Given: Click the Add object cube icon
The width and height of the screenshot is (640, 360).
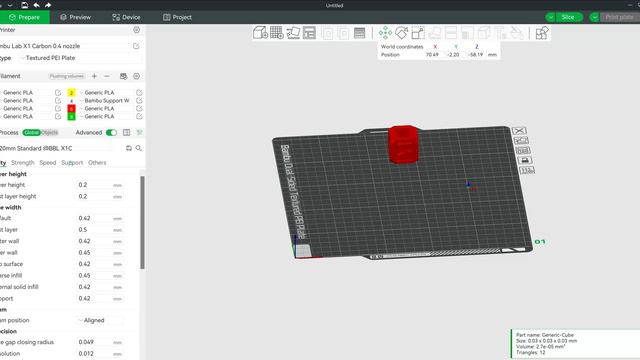Looking at the screenshot, I should (260, 33).
